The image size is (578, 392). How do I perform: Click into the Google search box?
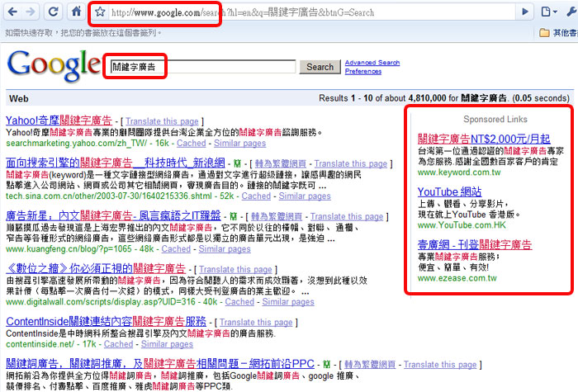pyautogui.click(x=203, y=67)
